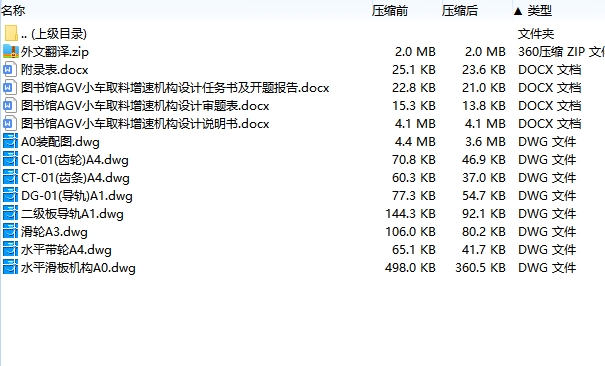The image size is (605, 366).
Task: Click the 名称 column header
Action: coord(13,11)
